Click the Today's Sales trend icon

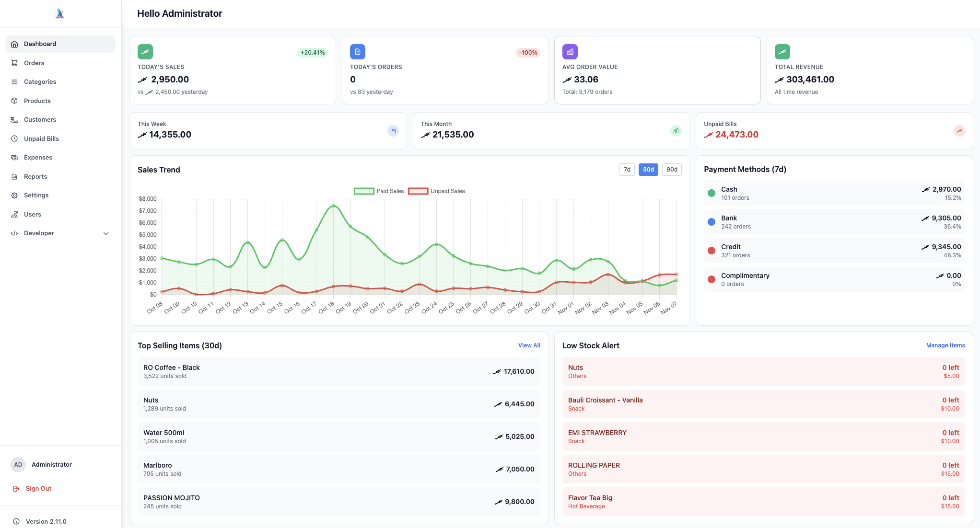[145, 51]
